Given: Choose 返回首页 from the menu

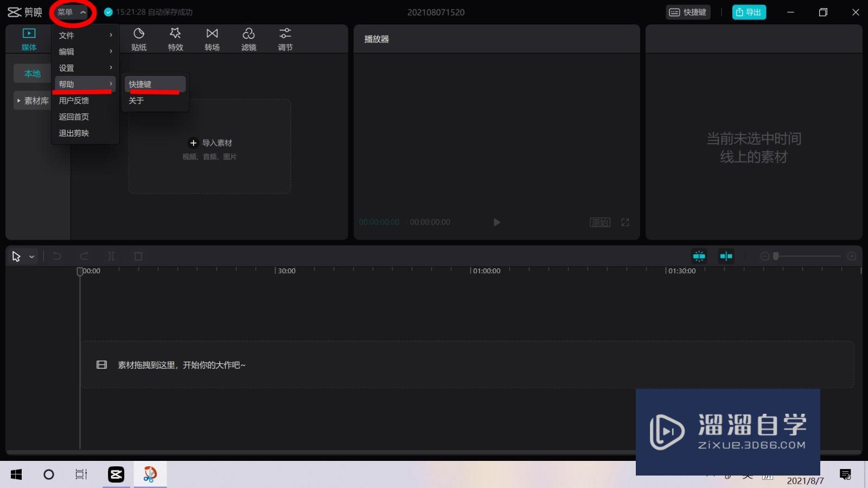Looking at the screenshot, I should click(85, 117).
